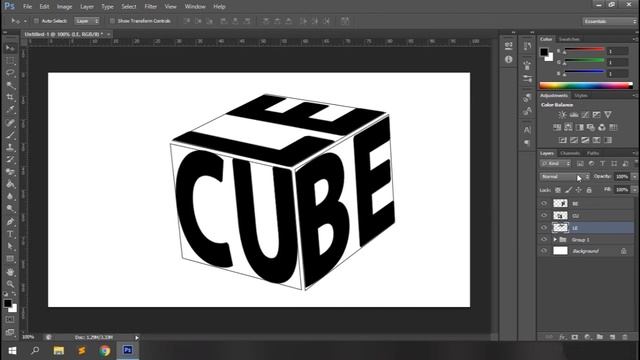This screenshot has width=640, height=360.
Task: Open the Color panel flyout menu
Action: point(635,39)
